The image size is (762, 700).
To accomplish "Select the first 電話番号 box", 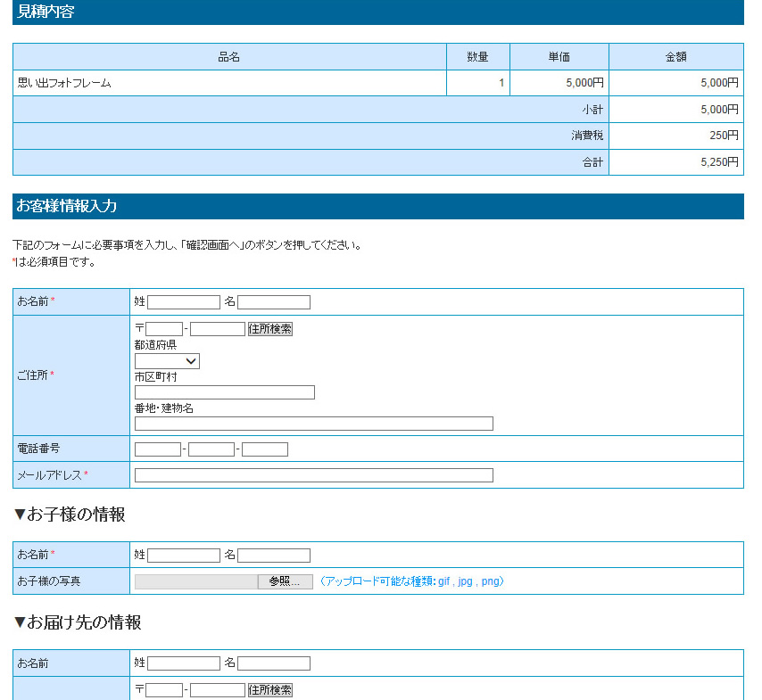I will [158, 449].
